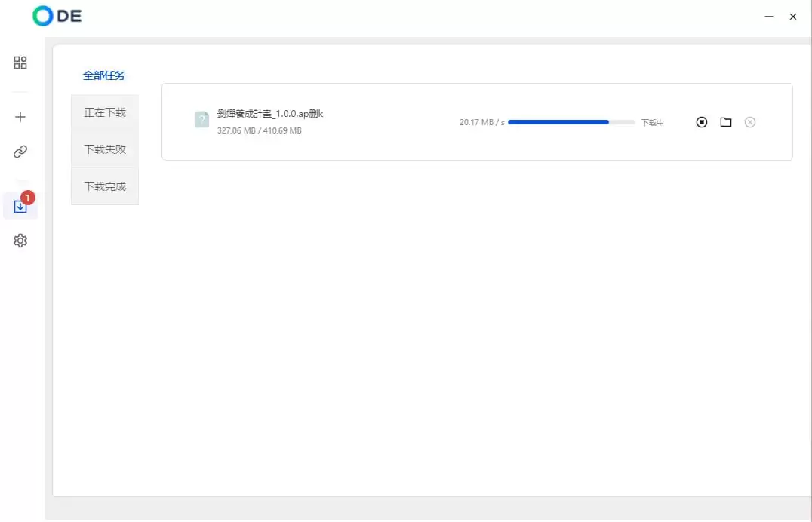Click the ODE logo at top left
812x522 pixels.
(x=56, y=15)
